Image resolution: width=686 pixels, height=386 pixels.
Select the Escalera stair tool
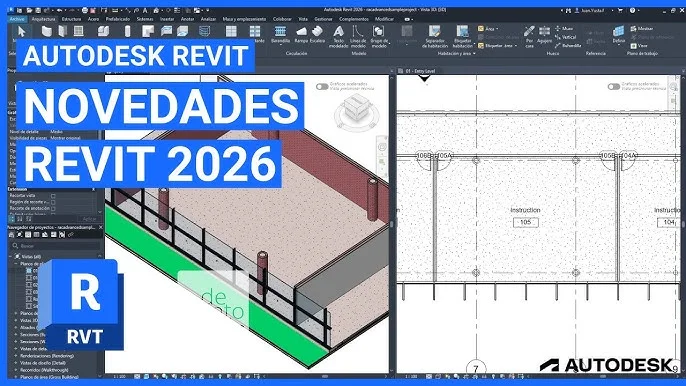(x=317, y=35)
